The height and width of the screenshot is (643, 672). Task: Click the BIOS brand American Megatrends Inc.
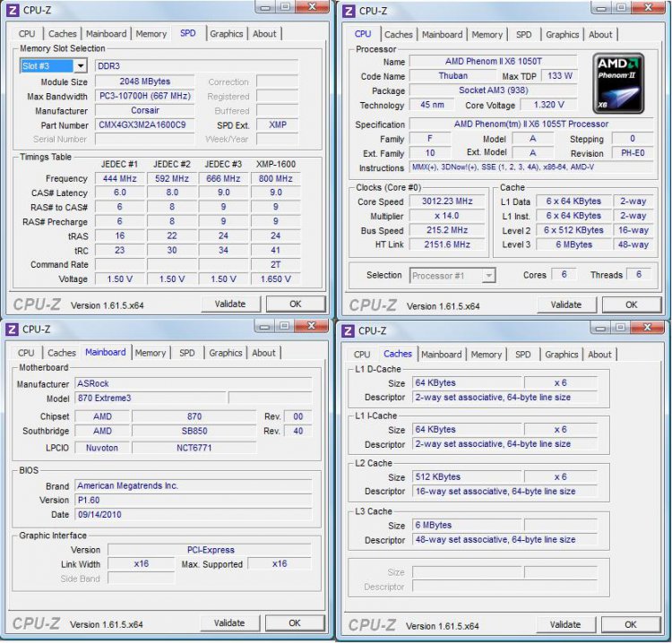click(194, 485)
